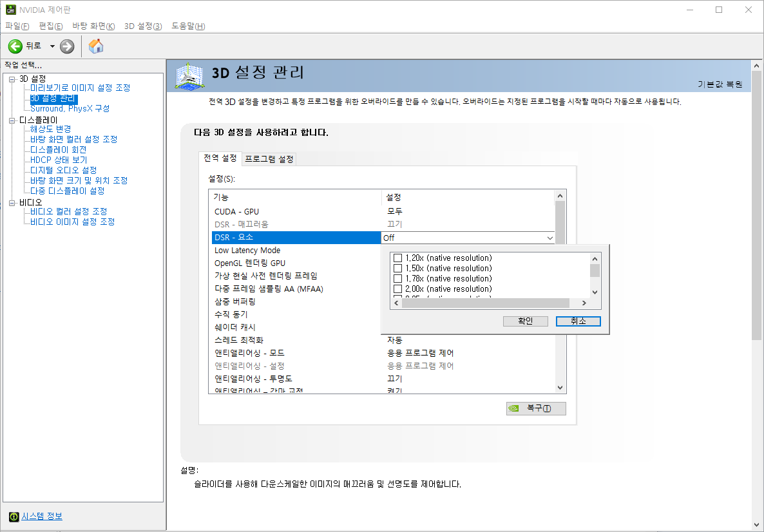Select 앤티앨리어싱 - 모드 row
Viewport: 764px width, 532px height.
tap(383, 353)
